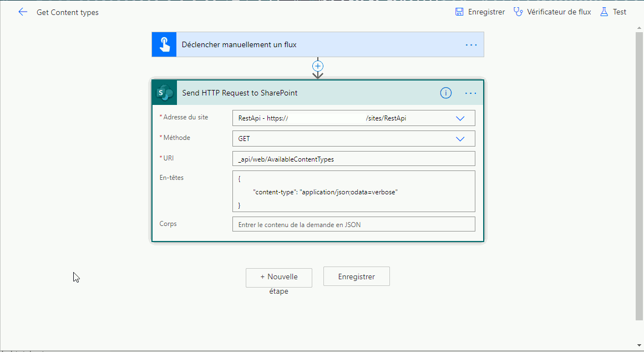The width and height of the screenshot is (644, 352).
Task: Click the Test flask icon
Action: (604, 12)
